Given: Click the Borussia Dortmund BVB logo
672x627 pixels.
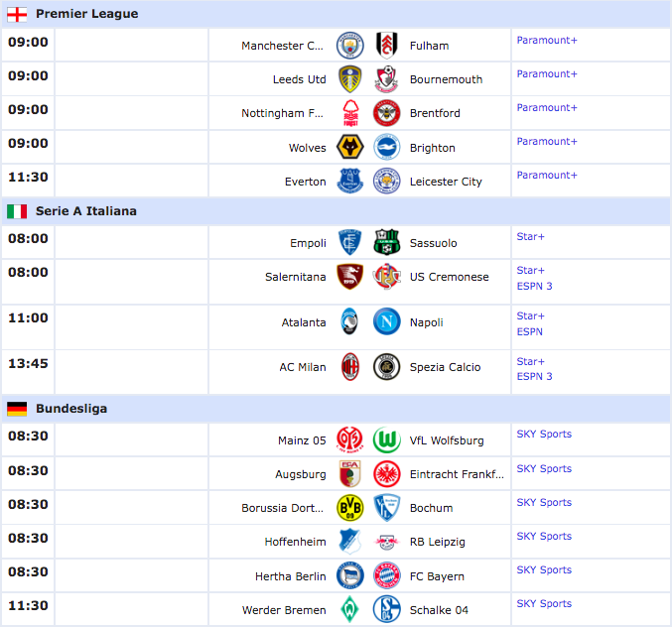Looking at the screenshot, I should (x=349, y=508).
